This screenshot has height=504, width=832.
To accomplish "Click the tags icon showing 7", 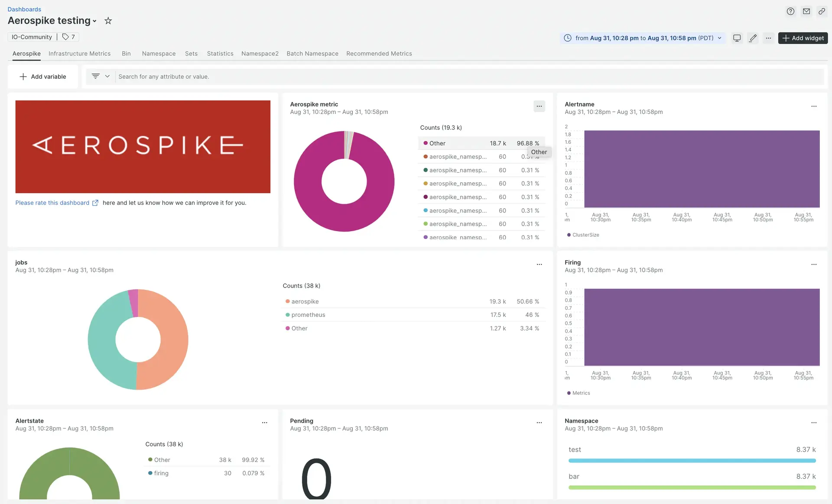I will click(x=68, y=37).
